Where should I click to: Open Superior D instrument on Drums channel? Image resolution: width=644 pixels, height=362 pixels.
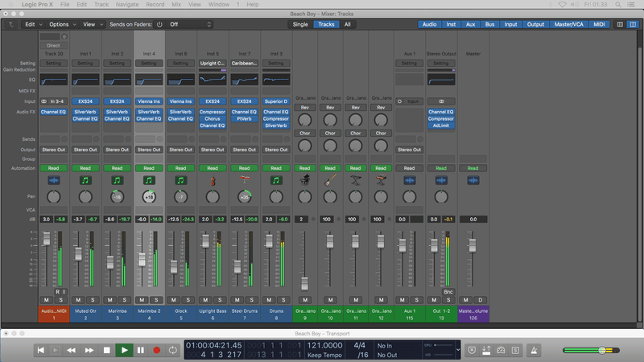pos(276,101)
